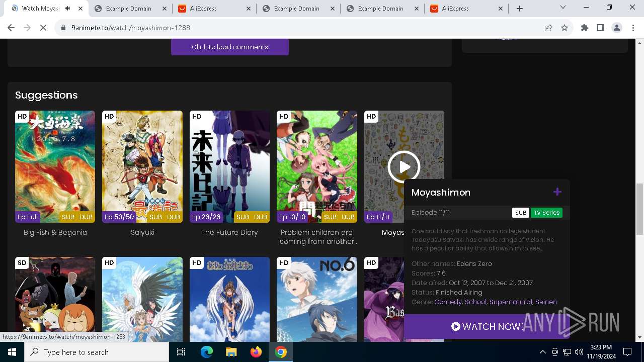Image resolution: width=644 pixels, height=362 pixels.
Task: Click the Share this page icon
Action: tap(548, 28)
